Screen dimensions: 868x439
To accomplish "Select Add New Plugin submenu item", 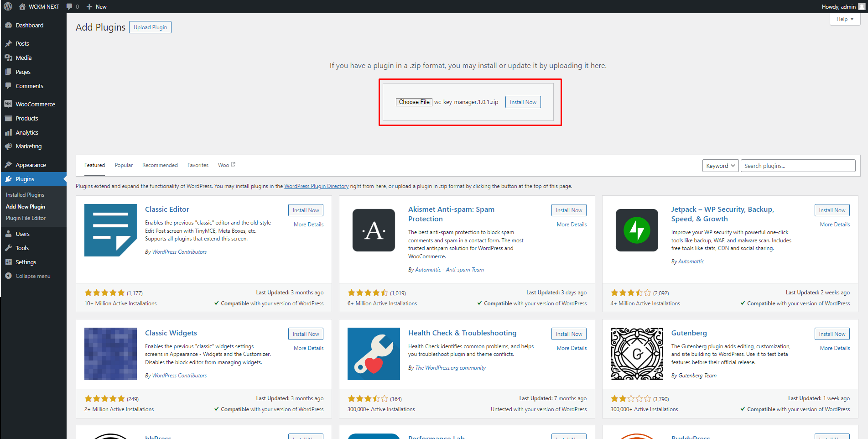I will pyautogui.click(x=26, y=207).
